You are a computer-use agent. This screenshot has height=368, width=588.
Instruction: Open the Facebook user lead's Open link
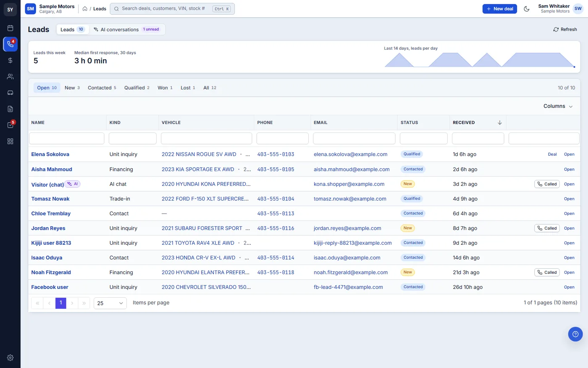tap(569, 287)
